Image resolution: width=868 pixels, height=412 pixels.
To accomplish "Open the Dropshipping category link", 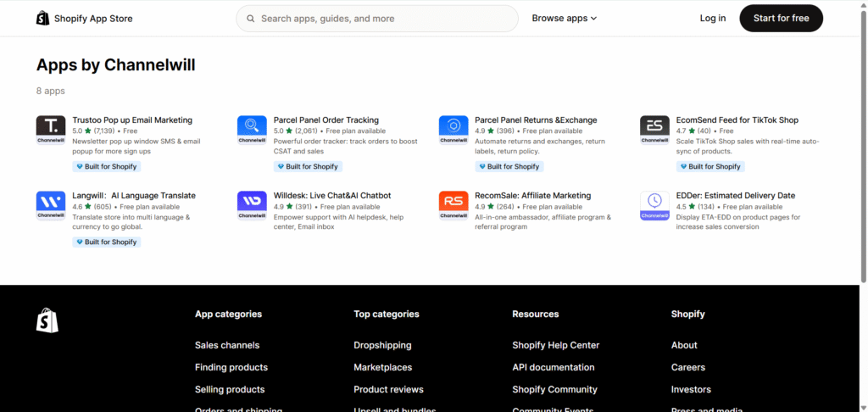I will pyautogui.click(x=382, y=345).
